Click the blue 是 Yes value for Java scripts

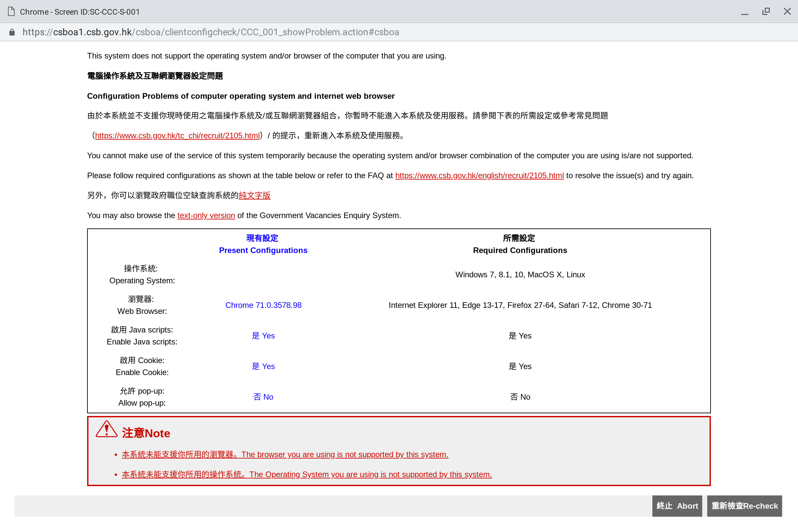pyautogui.click(x=263, y=336)
